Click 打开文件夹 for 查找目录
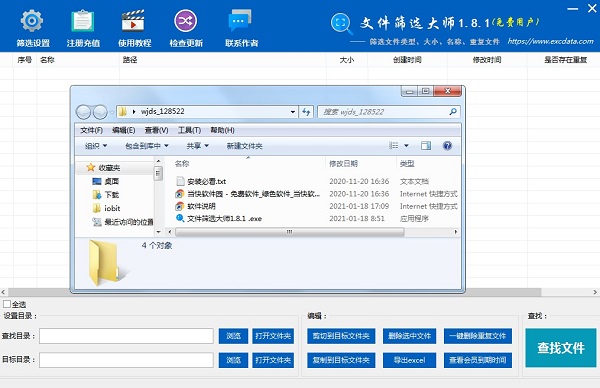Image resolution: width=600 pixels, height=388 pixels. tap(273, 336)
